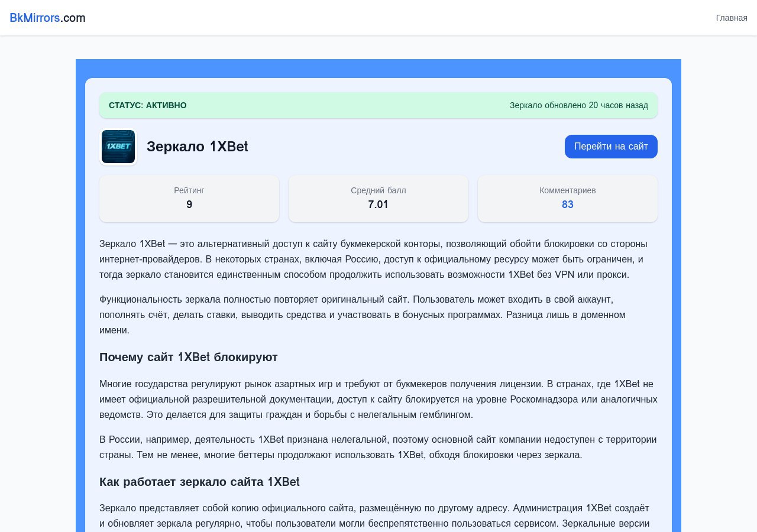Click the Почему сайт 1XBet блокируют heading
Viewport: 757px width, 532px height.
[189, 357]
